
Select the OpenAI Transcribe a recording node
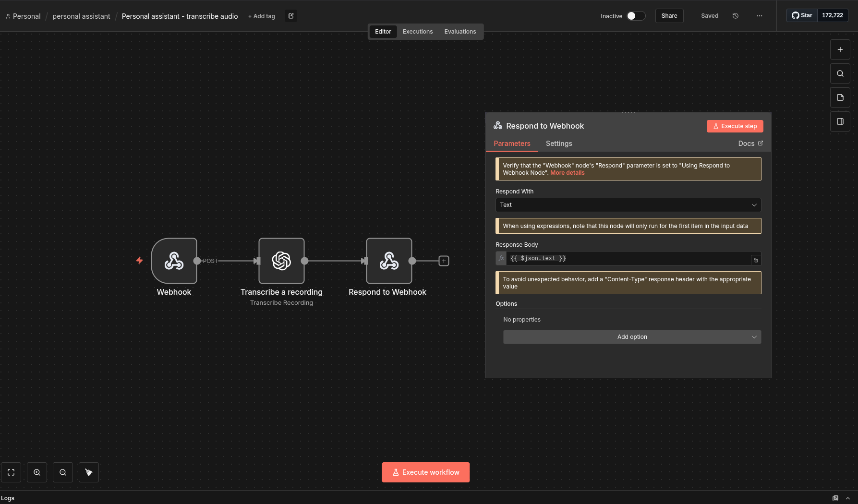tap(281, 261)
